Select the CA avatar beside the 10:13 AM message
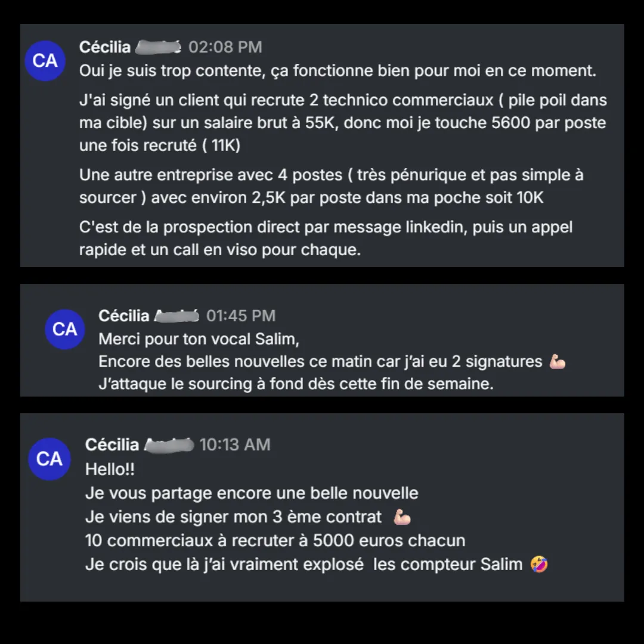 (x=49, y=459)
